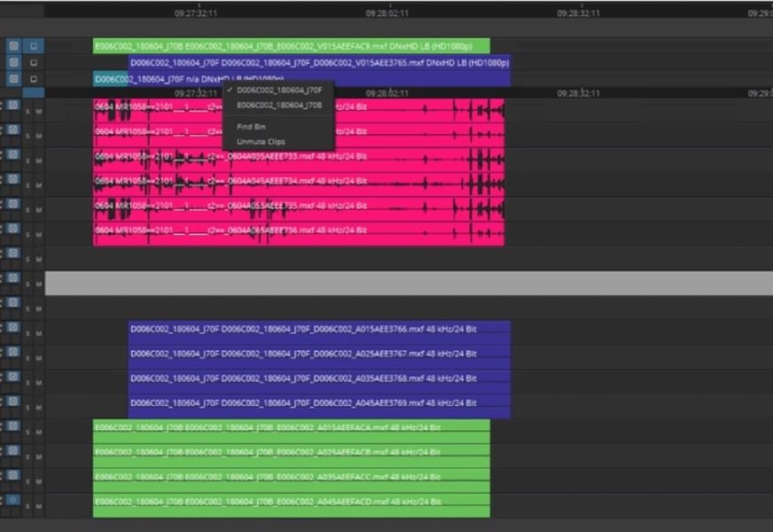Click the 09:28:32:11 mark on the top timecode ruler
The width and height of the screenshot is (773, 532).
point(578,13)
